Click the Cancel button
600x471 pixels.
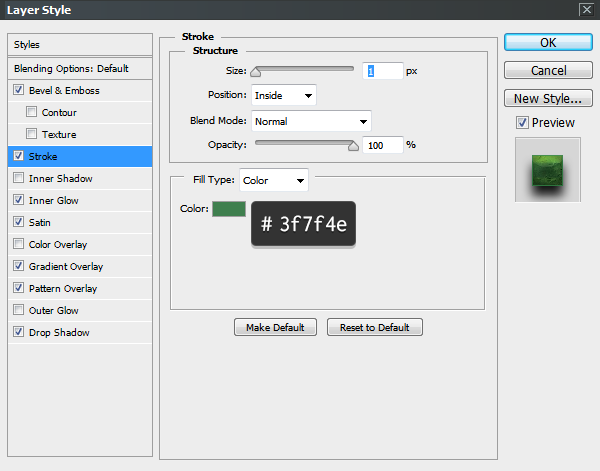tap(548, 70)
